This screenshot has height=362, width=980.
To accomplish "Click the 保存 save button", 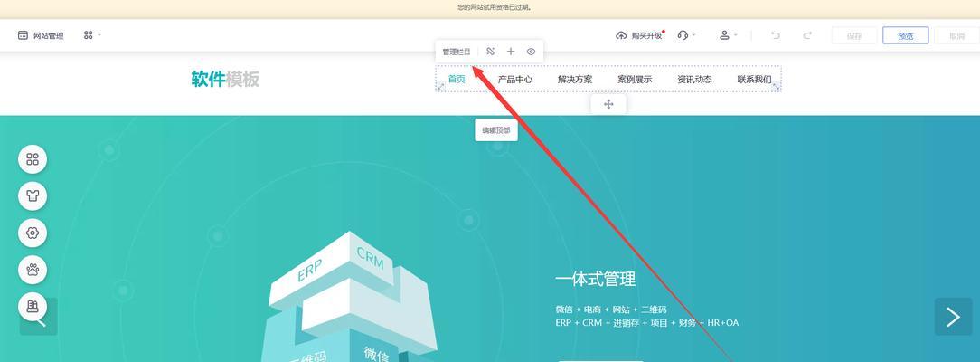I will coord(854,35).
